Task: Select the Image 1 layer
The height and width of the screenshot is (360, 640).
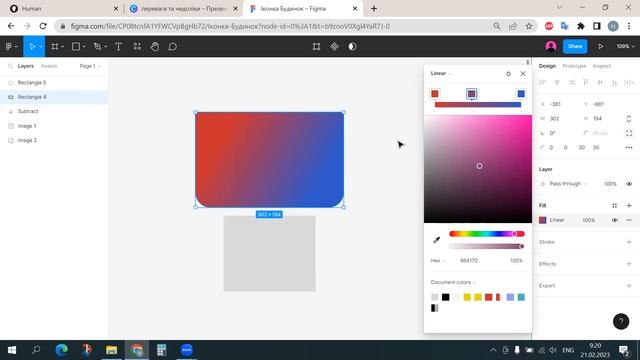Action: pyautogui.click(x=54, y=126)
